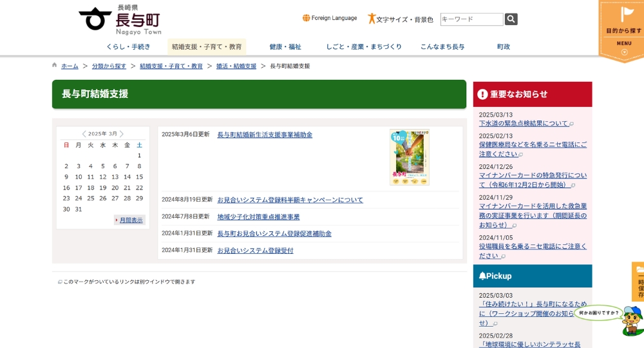Expand the くらし・手続き navigation menu
This screenshot has height=348, width=644.
[x=128, y=47]
